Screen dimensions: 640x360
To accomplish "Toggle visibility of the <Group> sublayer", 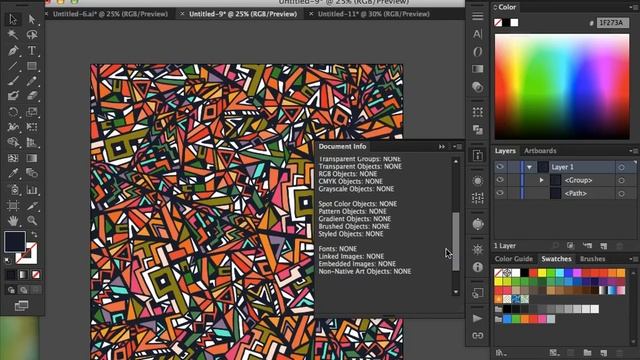I will tap(500, 180).
